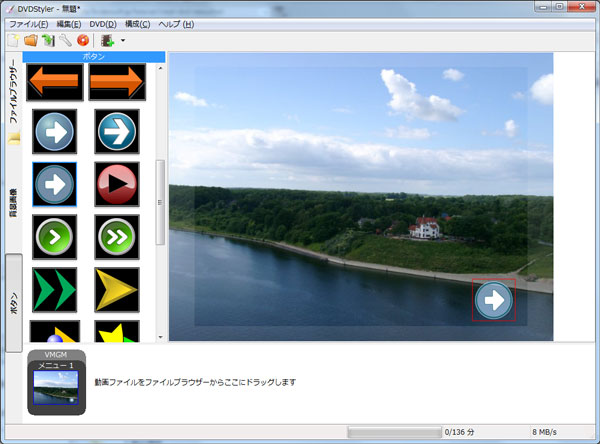Select the orange left arrow button template

pos(55,82)
